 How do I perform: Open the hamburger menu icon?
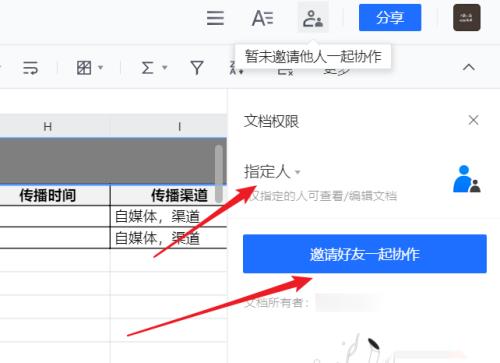coord(215,18)
